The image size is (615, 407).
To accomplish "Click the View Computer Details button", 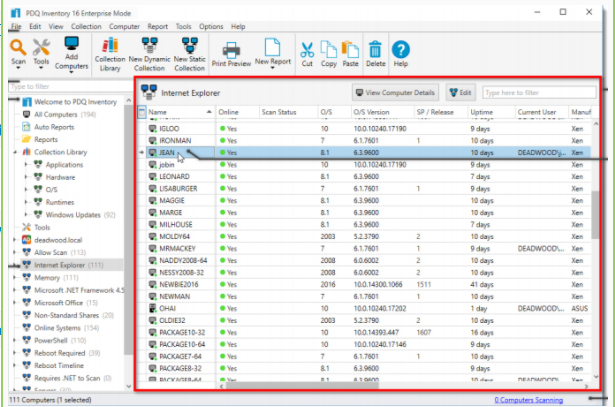I will [395, 92].
